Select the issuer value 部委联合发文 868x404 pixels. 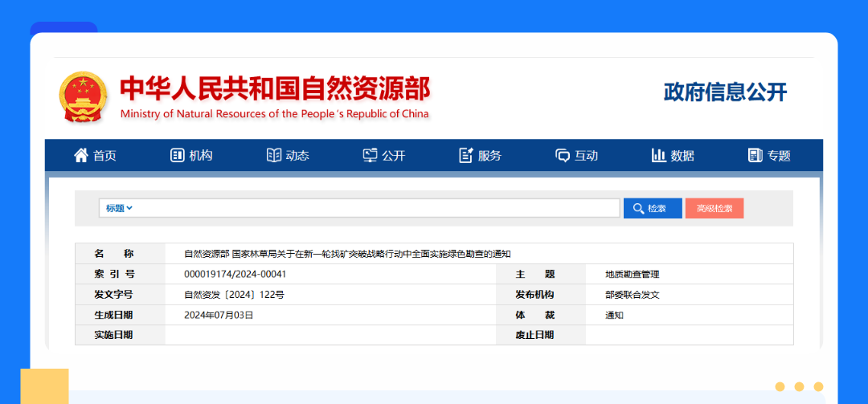click(x=633, y=295)
